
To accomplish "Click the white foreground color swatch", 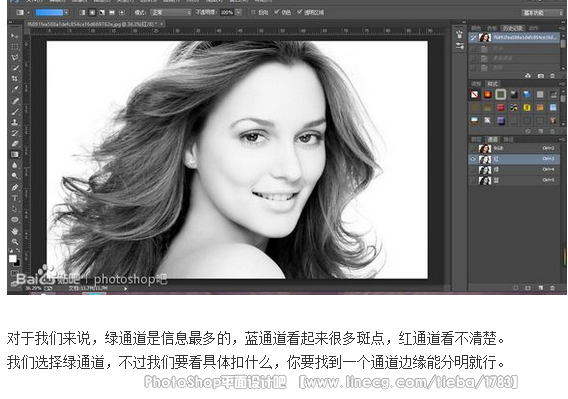I will coord(12,258).
